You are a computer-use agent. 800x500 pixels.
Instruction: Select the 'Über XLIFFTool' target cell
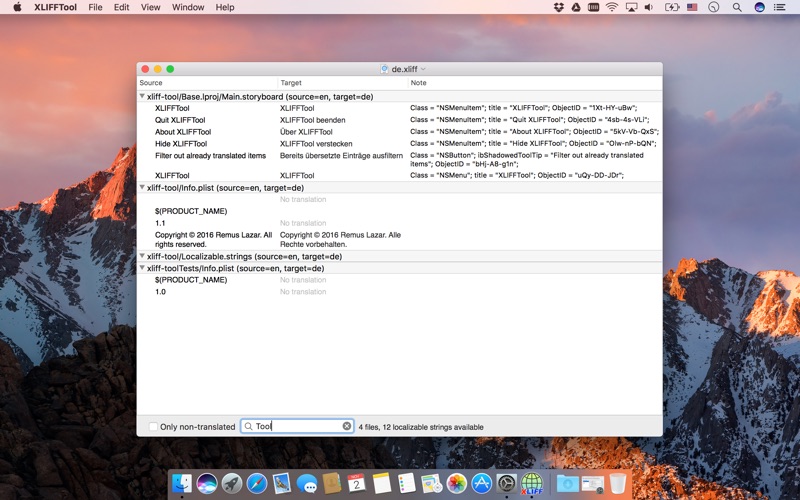(x=306, y=132)
